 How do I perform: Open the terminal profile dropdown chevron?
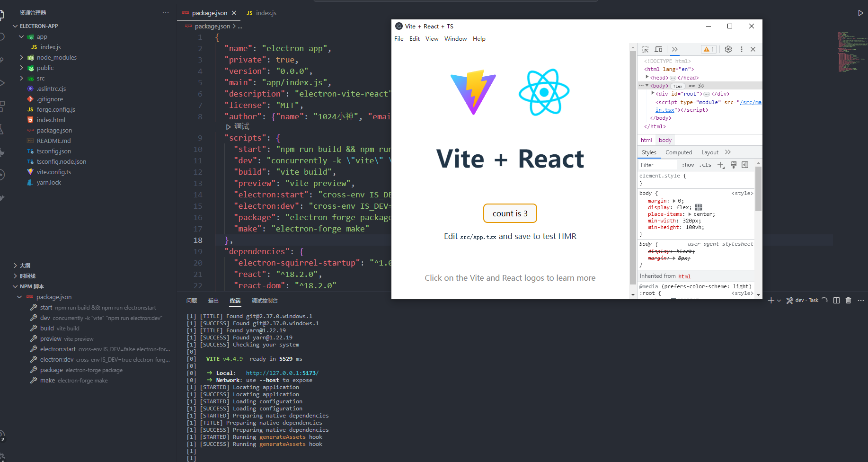pyautogui.click(x=779, y=300)
